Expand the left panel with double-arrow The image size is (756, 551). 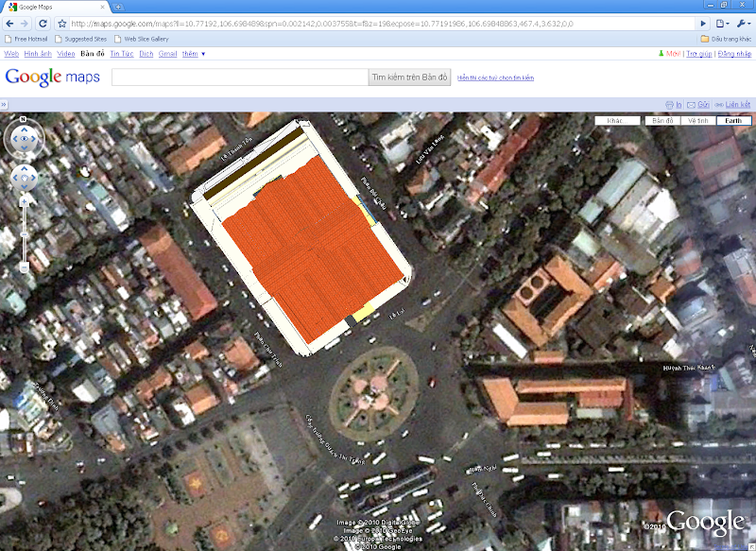(x=4, y=104)
